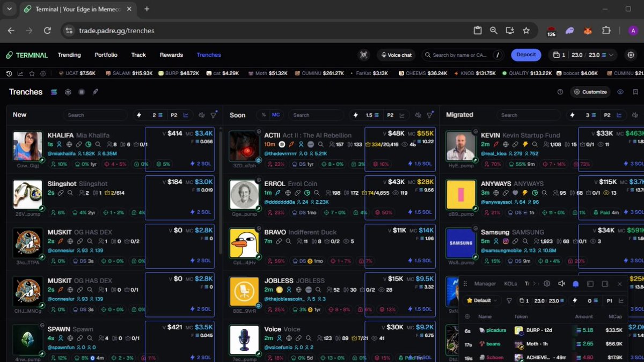644x362 pixels.
Task: Open the filter funnel in tracker panel
Action: click(x=509, y=301)
